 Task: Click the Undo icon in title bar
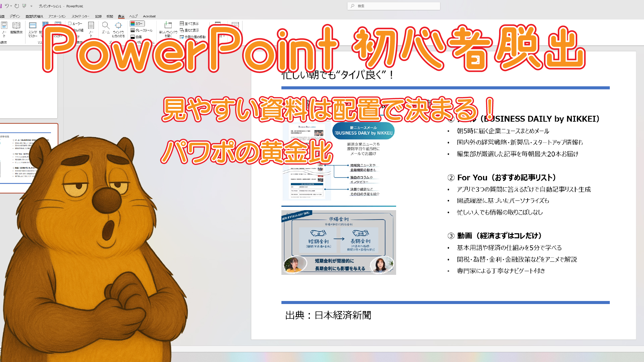click(x=6, y=6)
